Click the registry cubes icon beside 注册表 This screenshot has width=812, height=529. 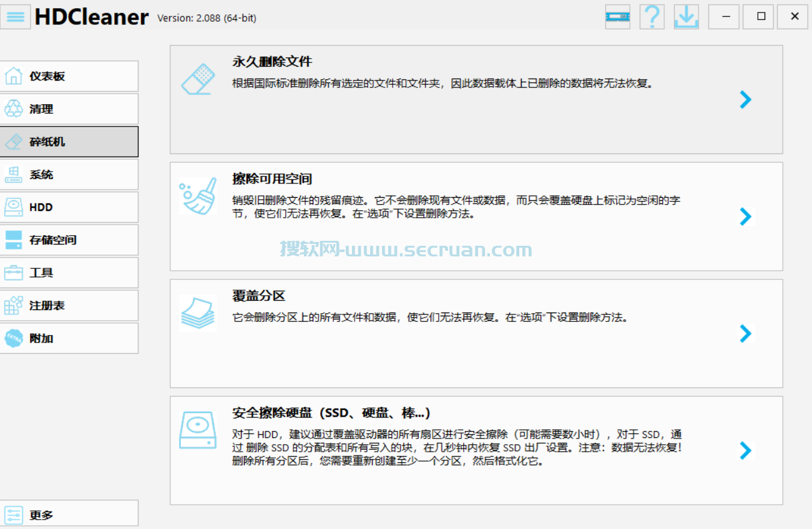(14, 306)
